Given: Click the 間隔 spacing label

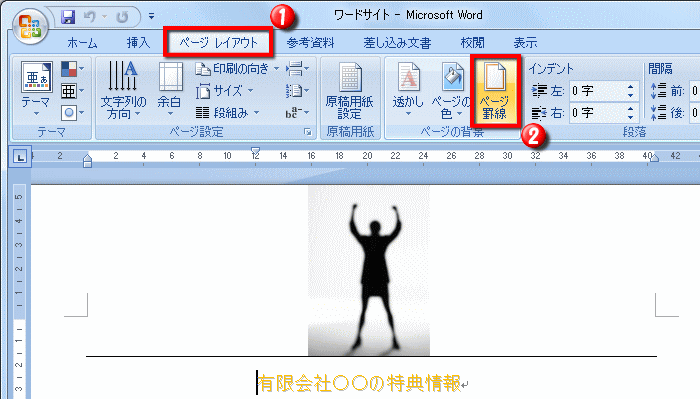Looking at the screenshot, I should tap(660, 69).
